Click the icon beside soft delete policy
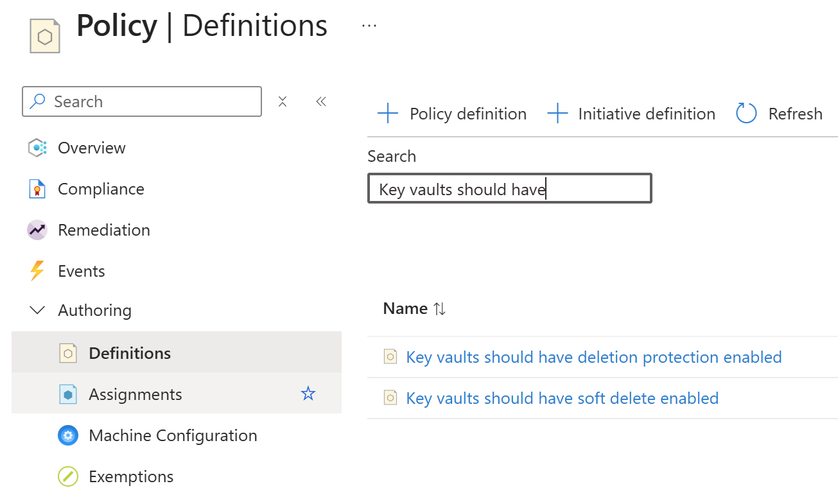The height and width of the screenshot is (504, 838). pos(390,398)
